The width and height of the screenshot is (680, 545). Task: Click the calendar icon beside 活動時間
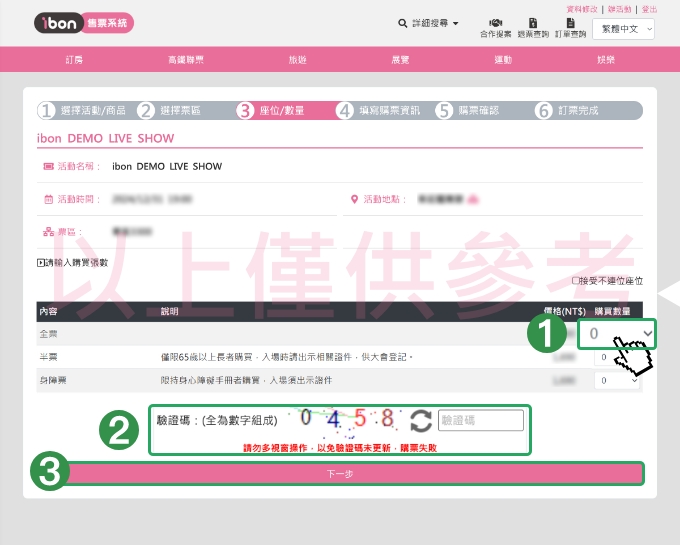49,199
